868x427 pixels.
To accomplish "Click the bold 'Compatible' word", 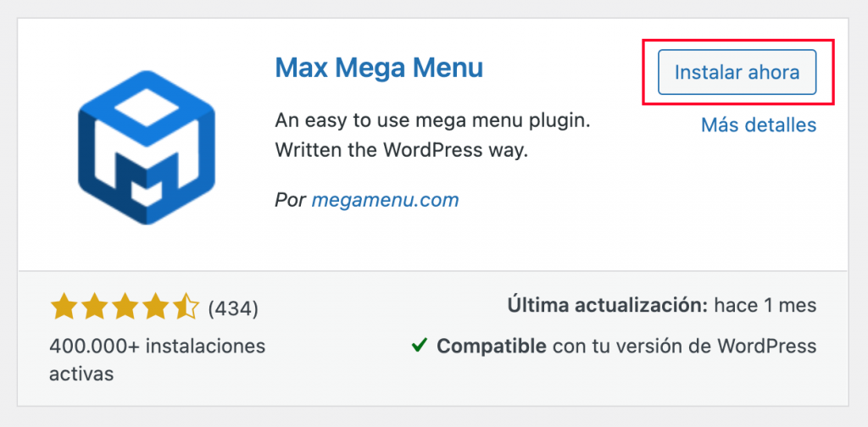I will click(x=492, y=346).
